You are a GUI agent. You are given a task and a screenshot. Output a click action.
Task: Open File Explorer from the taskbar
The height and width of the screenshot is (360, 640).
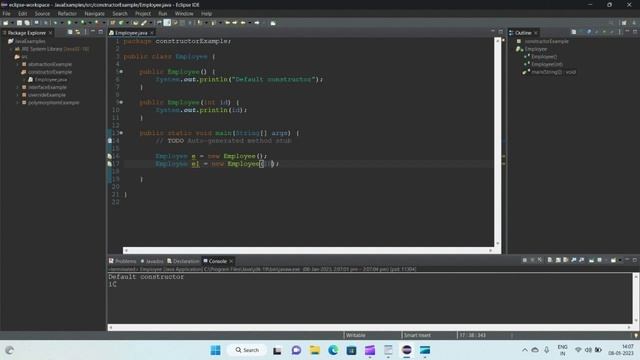pyautogui.click(x=315, y=350)
